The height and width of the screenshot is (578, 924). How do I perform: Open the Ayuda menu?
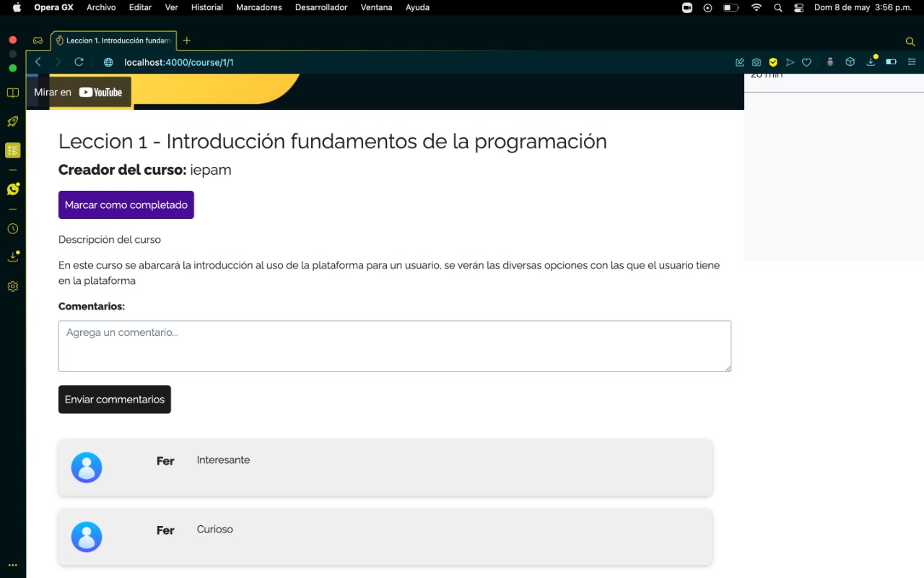(417, 7)
